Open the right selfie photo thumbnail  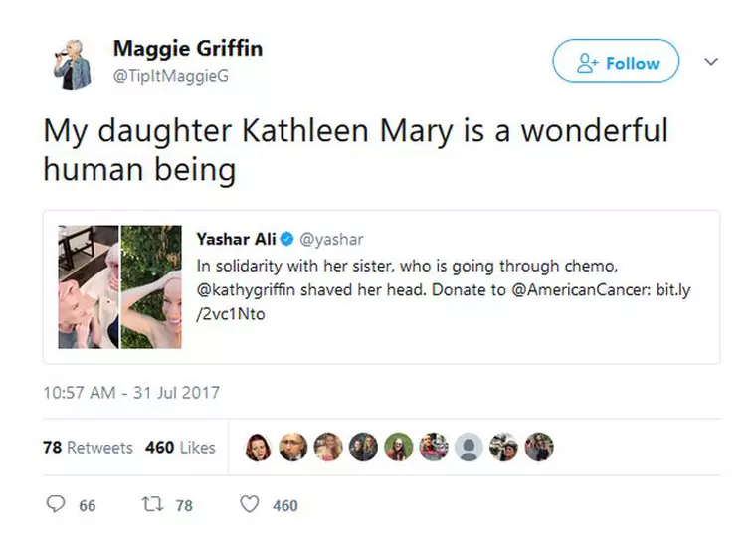[151, 286]
